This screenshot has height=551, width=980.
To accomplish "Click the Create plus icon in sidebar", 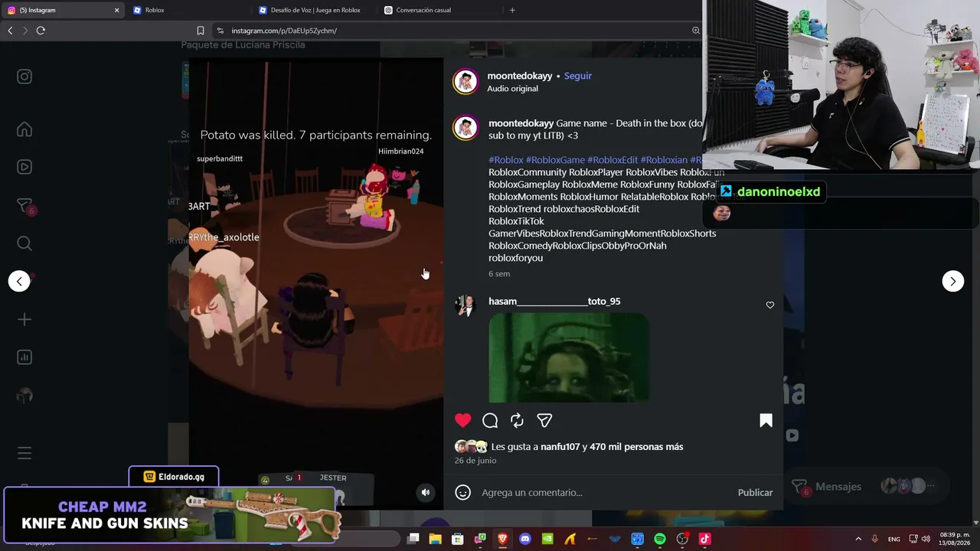I will click(x=24, y=319).
